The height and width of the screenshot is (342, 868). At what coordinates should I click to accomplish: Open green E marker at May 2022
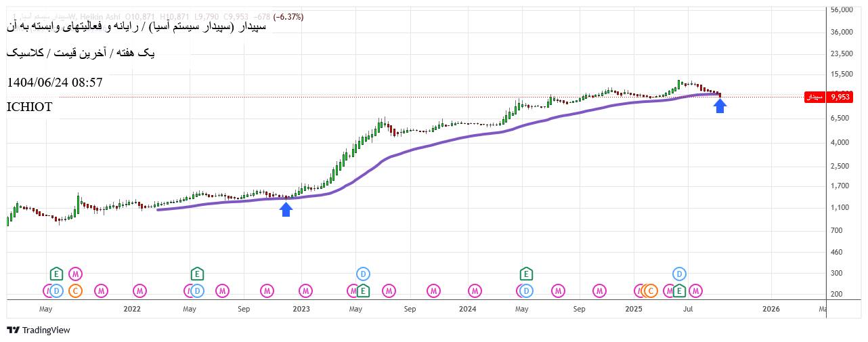197,274
